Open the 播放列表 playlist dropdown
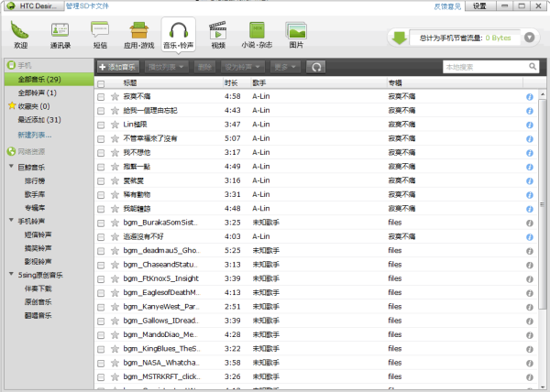The height and width of the screenshot is (392, 550). coord(167,67)
